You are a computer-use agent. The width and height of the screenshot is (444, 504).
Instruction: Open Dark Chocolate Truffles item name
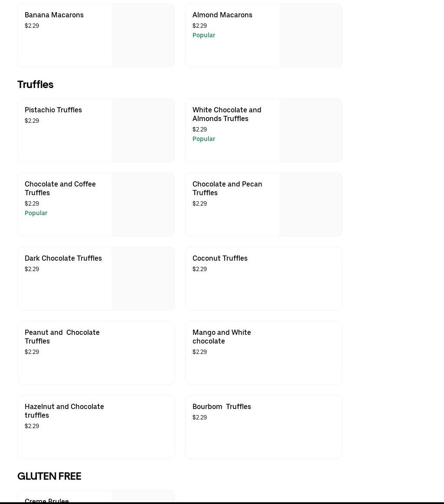click(x=63, y=258)
